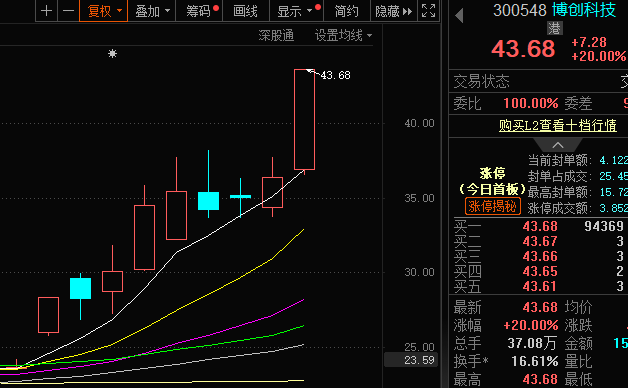
Task: Go to previous stock with left arrow
Action: [x=459, y=16]
